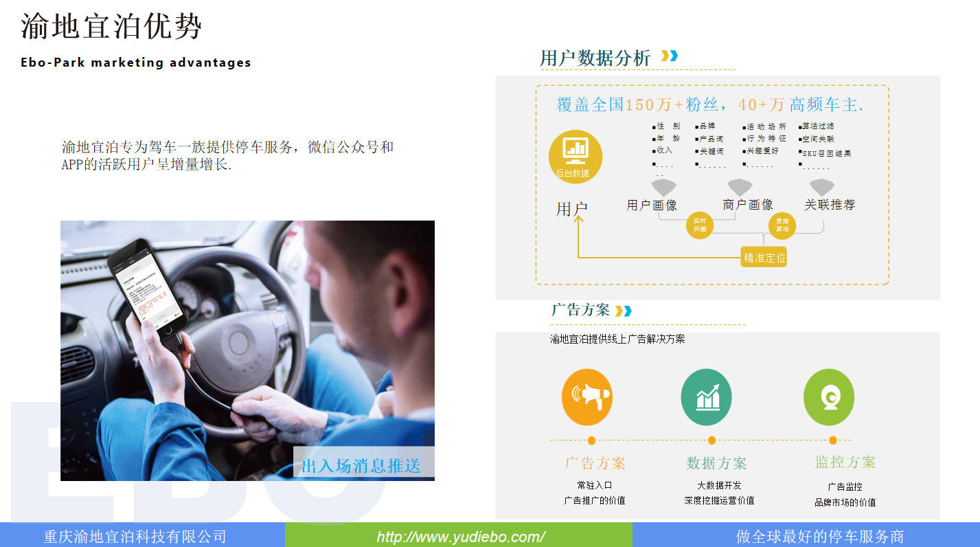
Task: Click the 重排算法 yellow circle
Action: click(782, 225)
